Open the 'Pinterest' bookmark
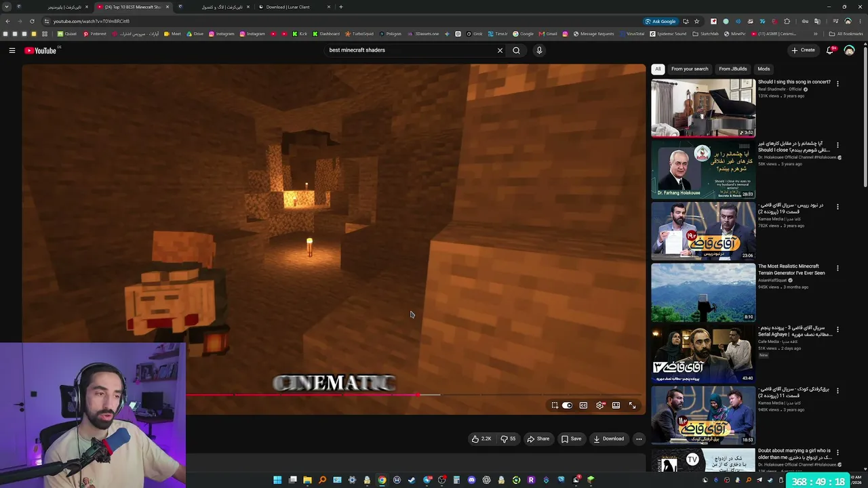 pos(94,34)
